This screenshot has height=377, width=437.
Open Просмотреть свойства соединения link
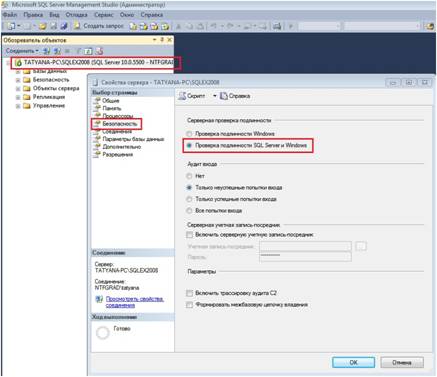coord(135,302)
